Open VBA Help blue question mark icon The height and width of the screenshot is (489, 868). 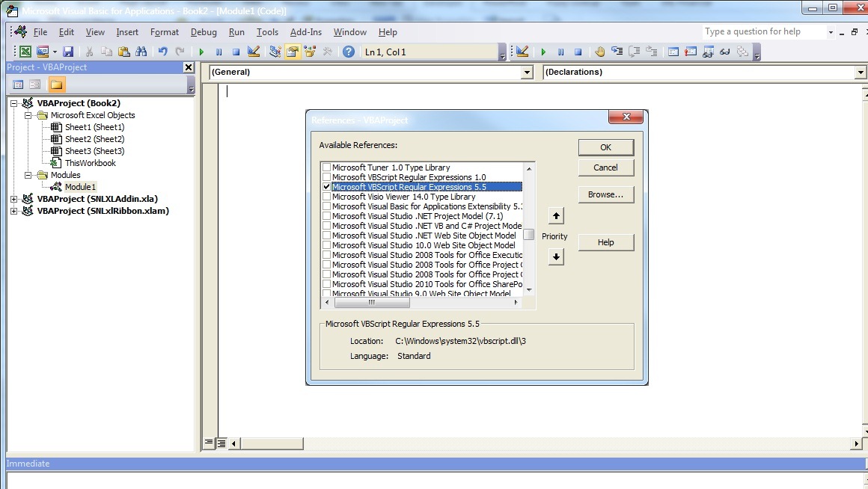348,52
